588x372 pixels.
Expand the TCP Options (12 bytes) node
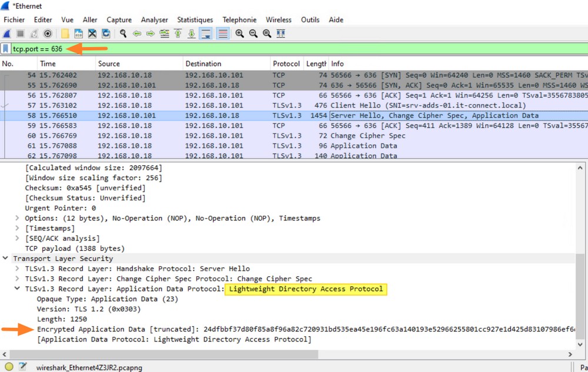click(18, 218)
